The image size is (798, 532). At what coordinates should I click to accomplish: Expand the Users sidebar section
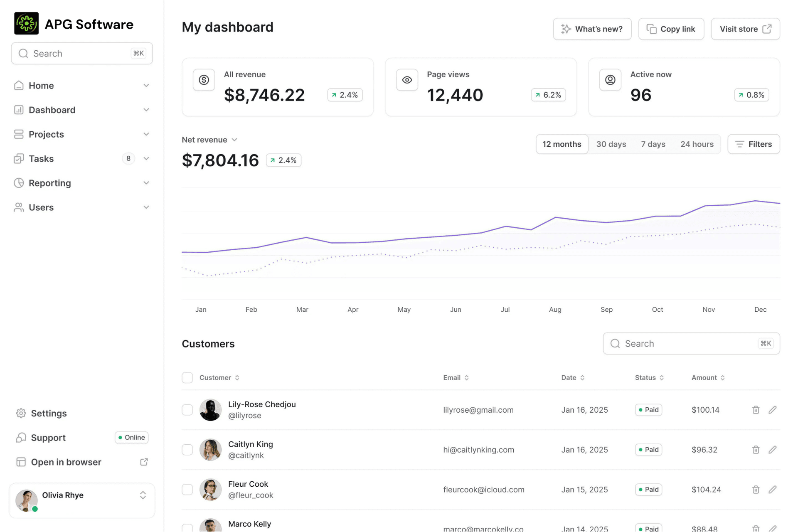(146, 207)
